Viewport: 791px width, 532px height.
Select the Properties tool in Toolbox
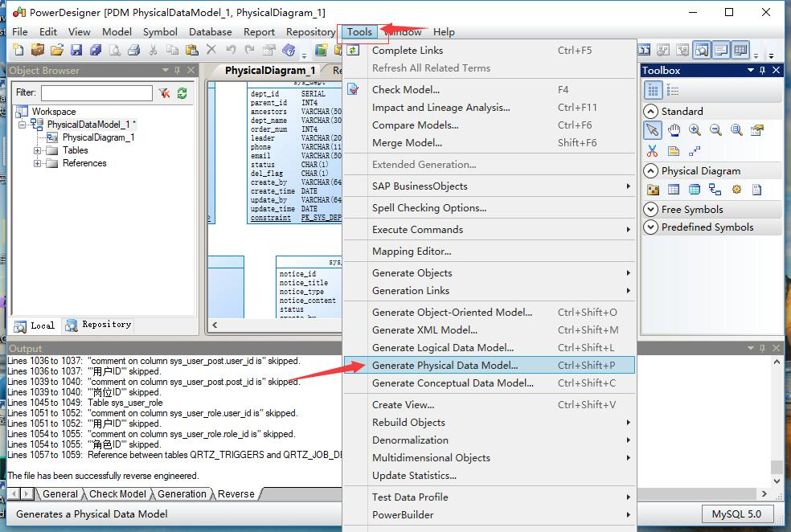pos(757,130)
